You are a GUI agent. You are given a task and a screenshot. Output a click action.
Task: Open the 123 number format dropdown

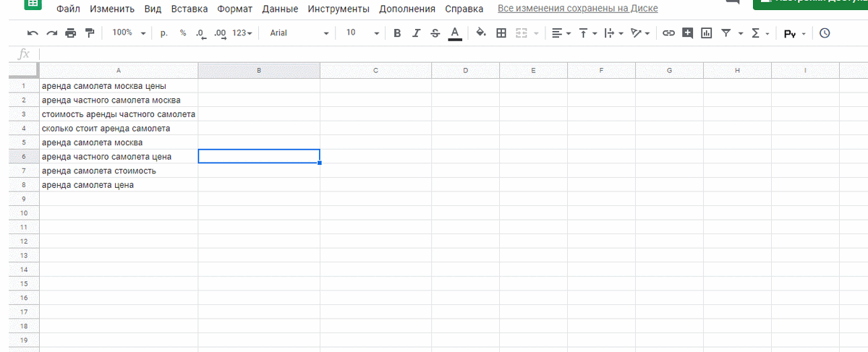point(242,33)
